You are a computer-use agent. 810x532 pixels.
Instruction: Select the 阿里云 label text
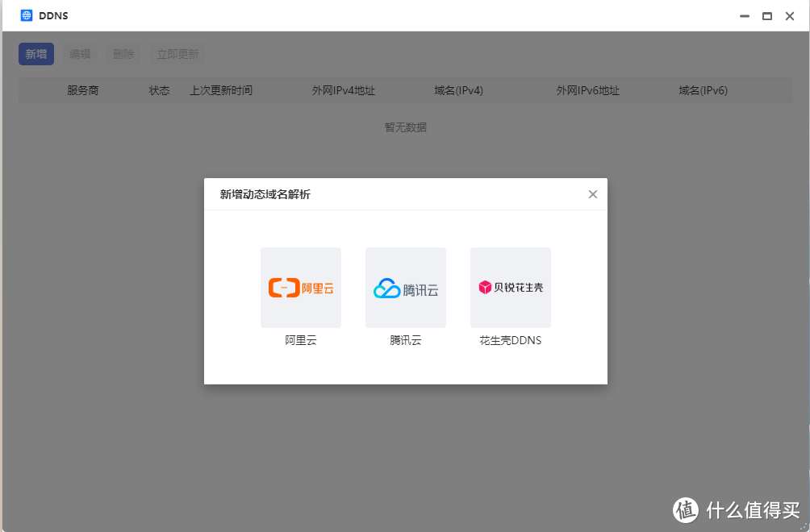click(300, 339)
